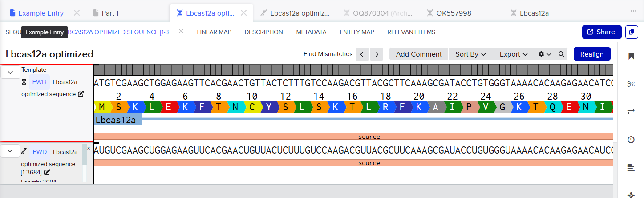Click the Lbcas12a optimized... alignment title
Image resolution: width=644 pixels, height=198 pixels.
(x=53, y=54)
